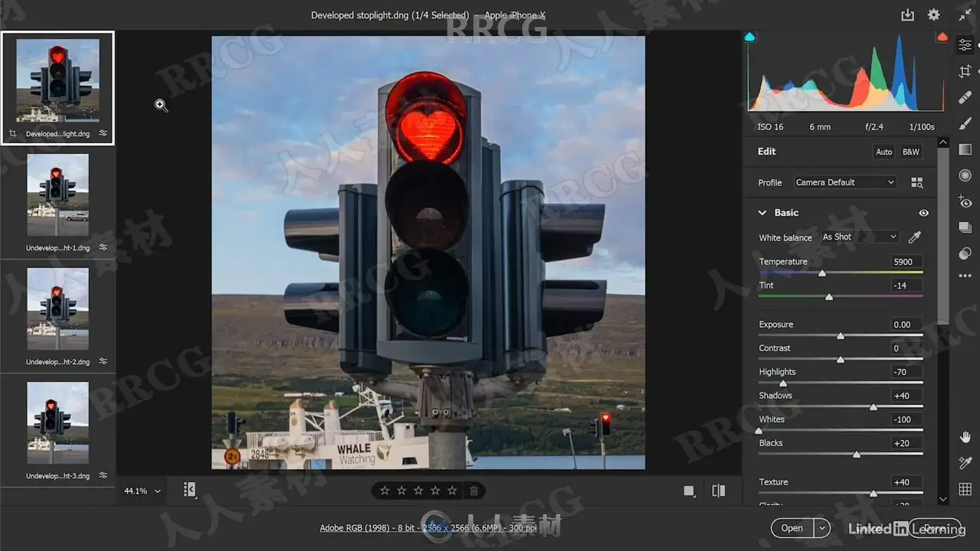Select the Hand tool
The width and height of the screenshot is (980, 551).
(x=965, y=437)
